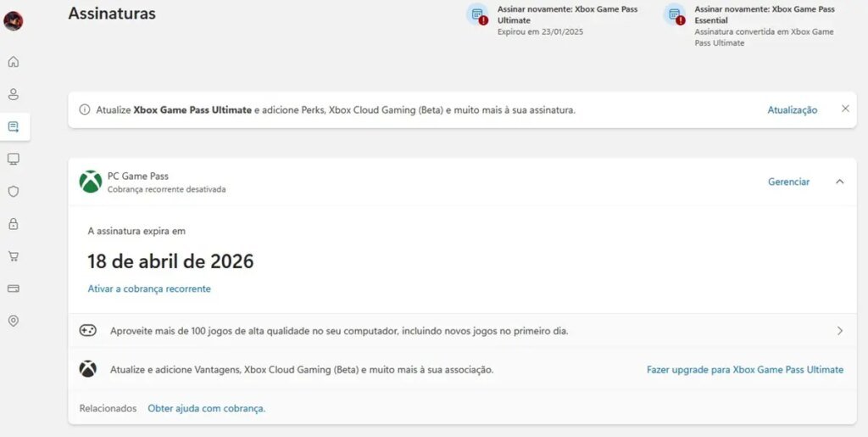Click Gerenciar for PC Game Pass
This screenshot has width=868, height=437.
(x=788, y=182)
